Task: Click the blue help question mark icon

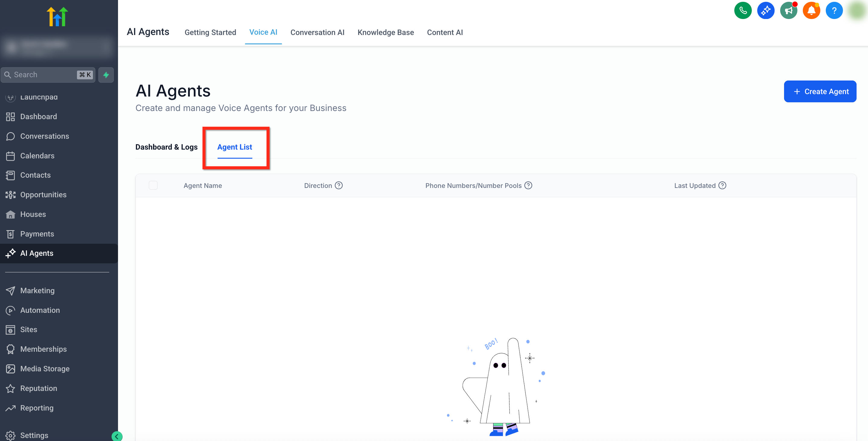Action: 834,11
